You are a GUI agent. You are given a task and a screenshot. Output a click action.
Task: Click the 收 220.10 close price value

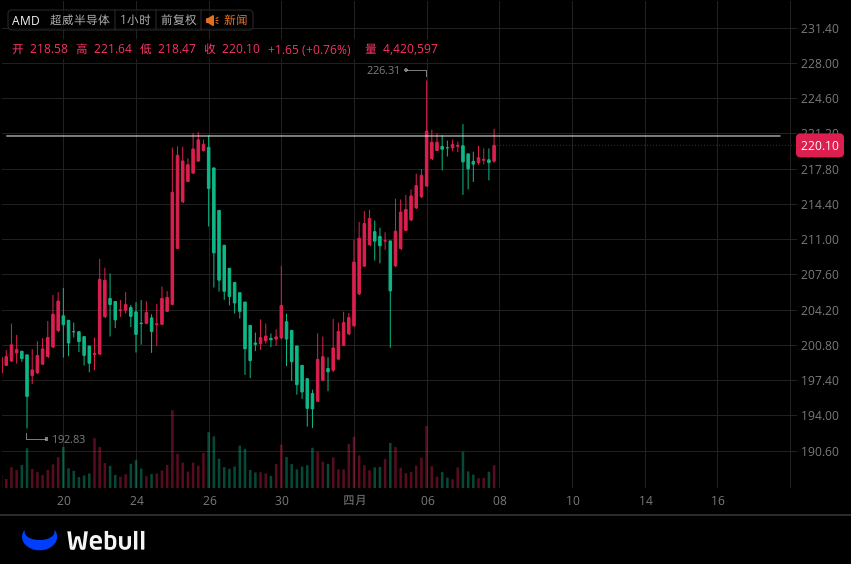tap(232, 49)
